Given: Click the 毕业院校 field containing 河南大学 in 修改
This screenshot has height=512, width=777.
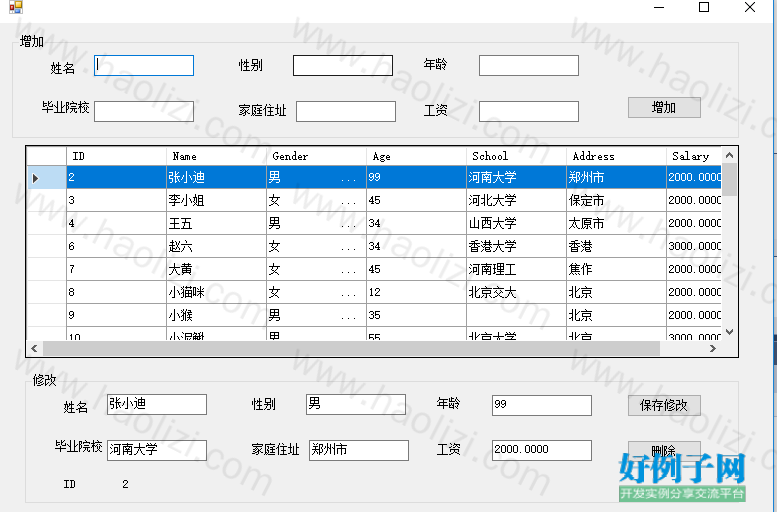Looking at the screenshot, I should pos(157,450).
